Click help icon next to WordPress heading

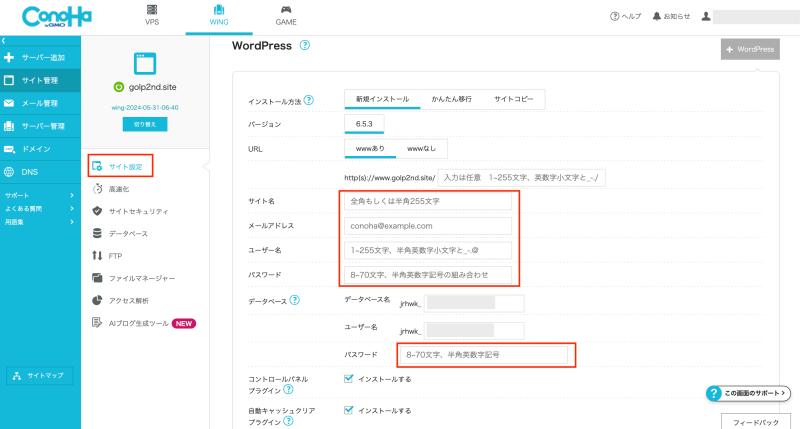coord(304,46)
